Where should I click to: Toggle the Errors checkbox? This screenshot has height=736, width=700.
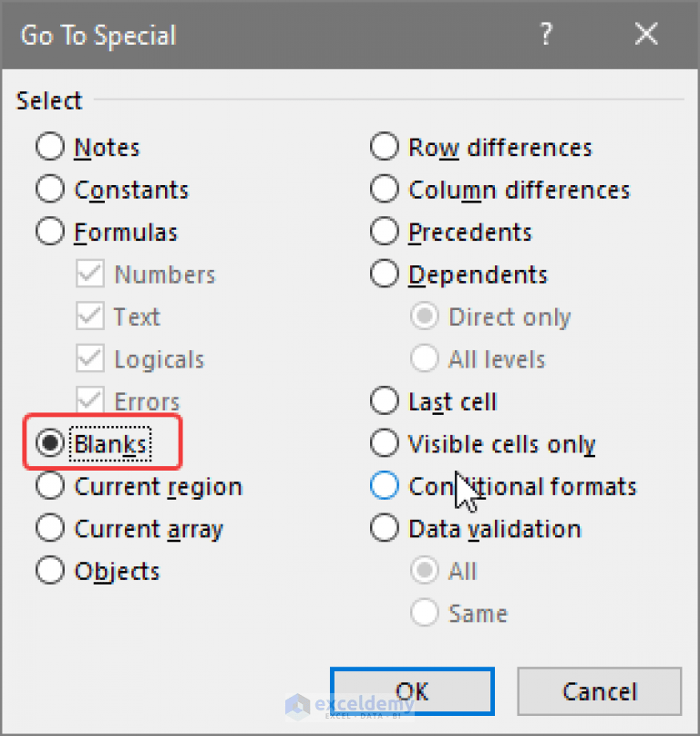click(89, 401)
